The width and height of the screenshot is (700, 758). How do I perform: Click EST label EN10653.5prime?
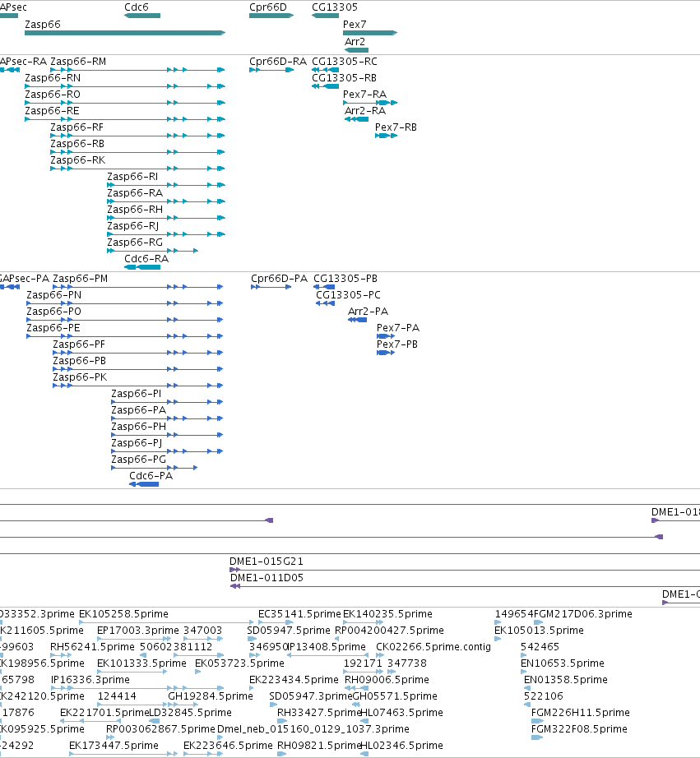[562, 663]
